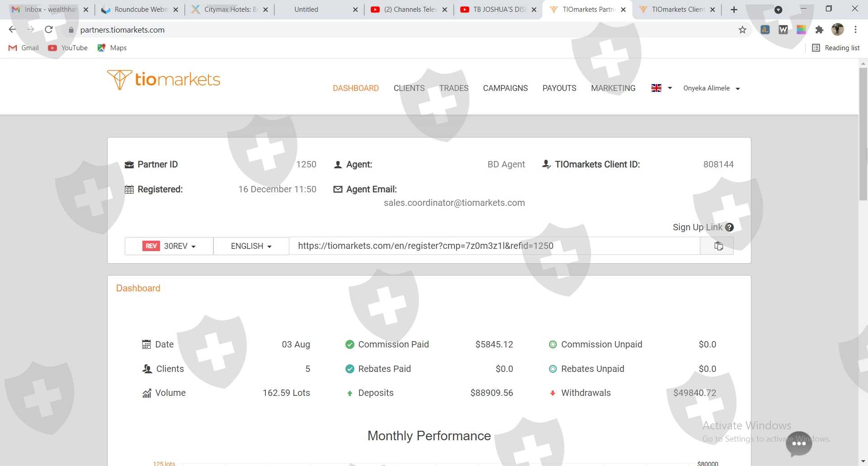This screenshot has height=466, width=868.
Task: Open Maps bookmark
Action: click(x=112, y=48)
